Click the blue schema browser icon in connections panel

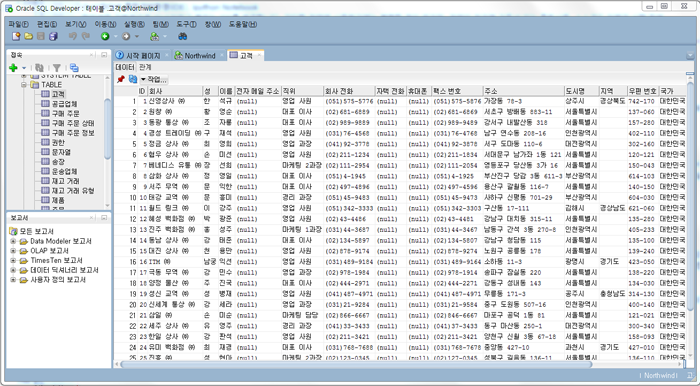point(74,68)
